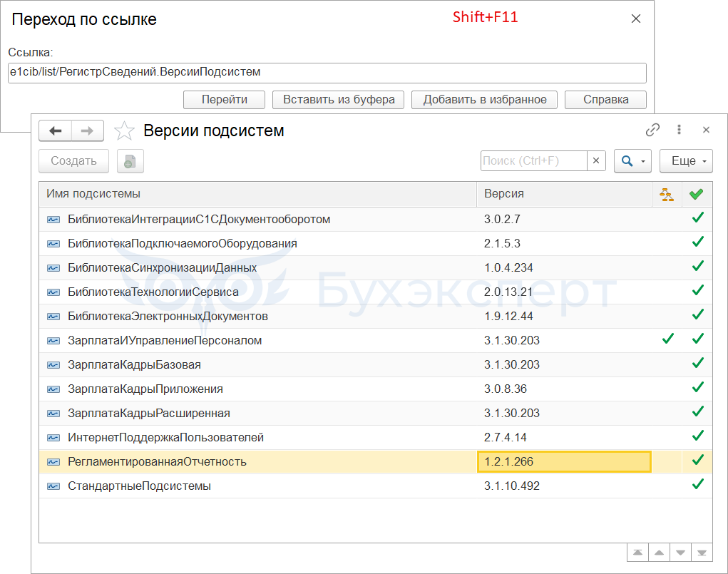Screen dimensions: 728x574
Task: Click the row icon of БиблиотекаИнтеграцииС1СДокументооборотом
Action: click(x=53, y=220)
